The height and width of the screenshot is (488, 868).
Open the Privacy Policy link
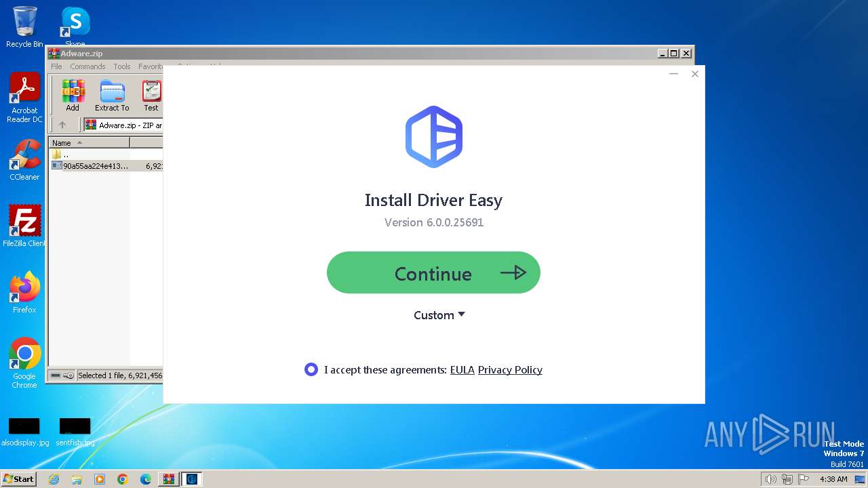(510, 370)
